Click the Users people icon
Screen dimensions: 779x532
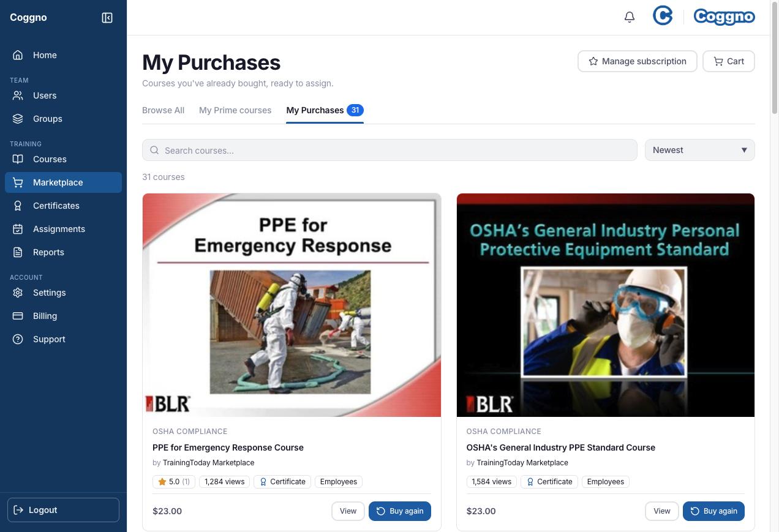click(18, 96)
